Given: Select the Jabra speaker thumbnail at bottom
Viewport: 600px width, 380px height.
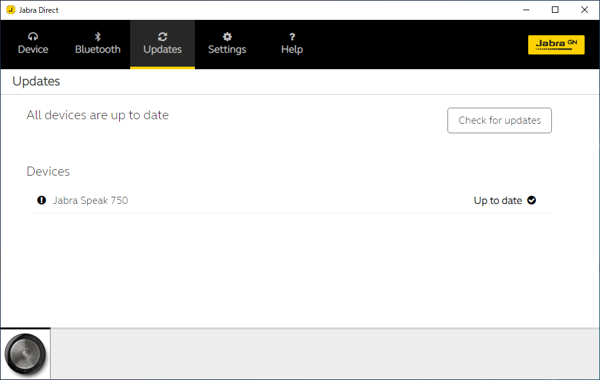Looking at the screenshot, I should [25, 354].
